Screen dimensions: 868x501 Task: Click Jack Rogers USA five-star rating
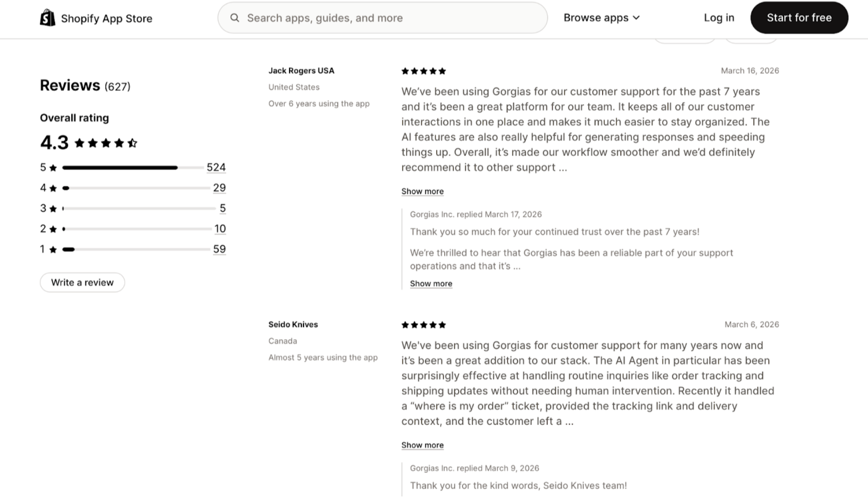tap(423, 71)
